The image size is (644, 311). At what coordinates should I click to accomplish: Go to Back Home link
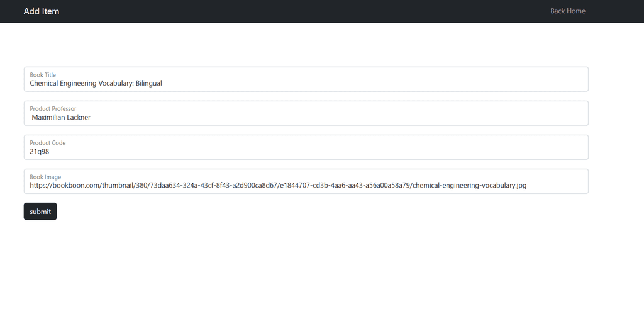[x=568, y=11]
